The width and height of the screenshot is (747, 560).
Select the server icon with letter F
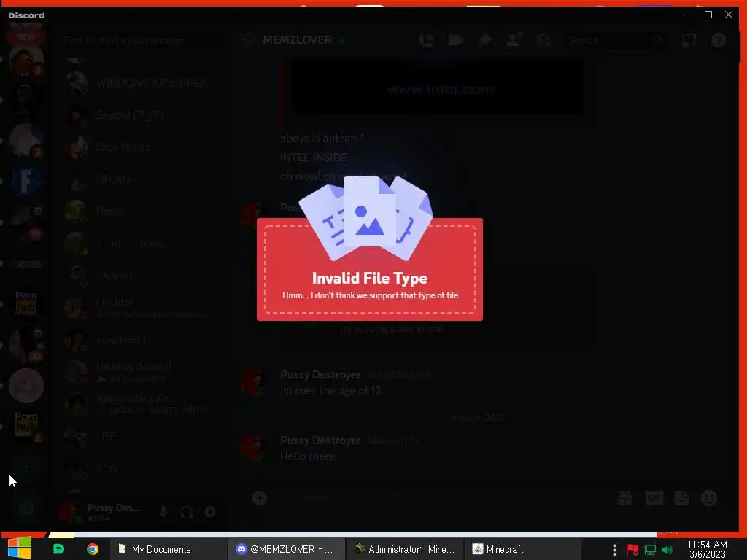click(x=26, y=181)
